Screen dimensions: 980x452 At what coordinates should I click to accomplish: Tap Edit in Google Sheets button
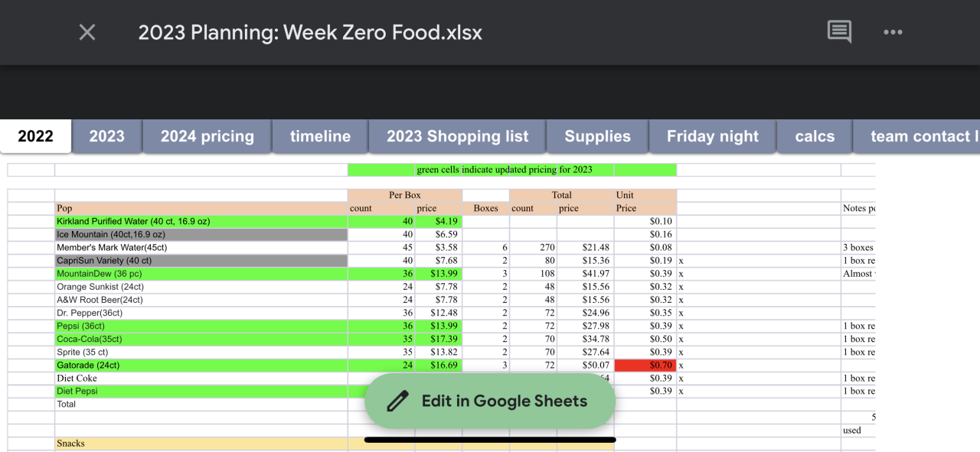(490, 401)
